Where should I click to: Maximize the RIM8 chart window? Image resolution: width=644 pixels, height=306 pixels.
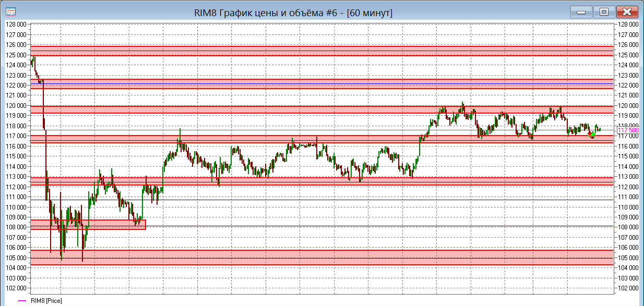click(x=604, y=11)
